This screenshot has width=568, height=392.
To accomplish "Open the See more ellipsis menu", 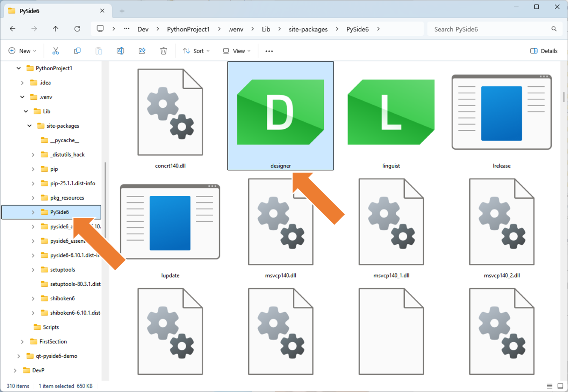I will coord(269,51).
